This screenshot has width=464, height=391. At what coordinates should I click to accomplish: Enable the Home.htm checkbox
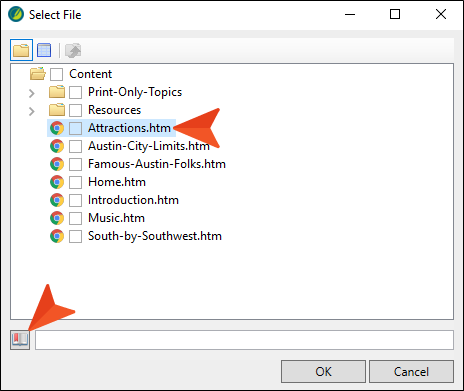(x=76, y=182)
